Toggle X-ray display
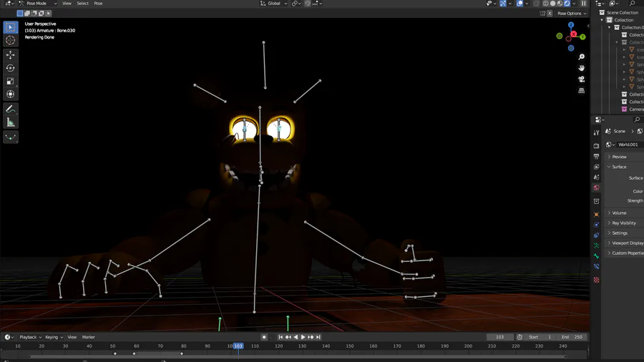The width and height of the screenshot is (644, 362). pyautogui.click(x=536, y=4)
